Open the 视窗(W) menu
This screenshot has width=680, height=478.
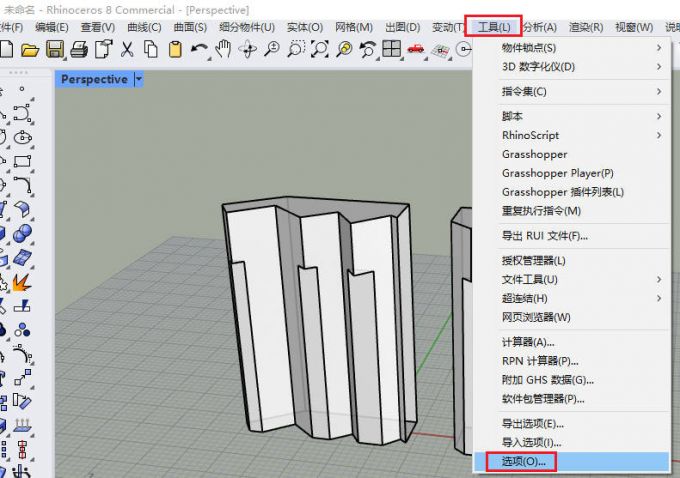click(634, 27)
